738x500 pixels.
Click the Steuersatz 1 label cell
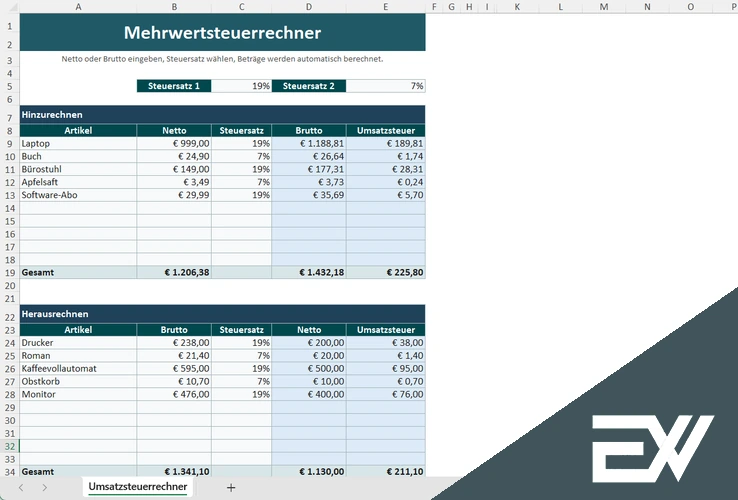pyautogui.click(x=174, y=86)
